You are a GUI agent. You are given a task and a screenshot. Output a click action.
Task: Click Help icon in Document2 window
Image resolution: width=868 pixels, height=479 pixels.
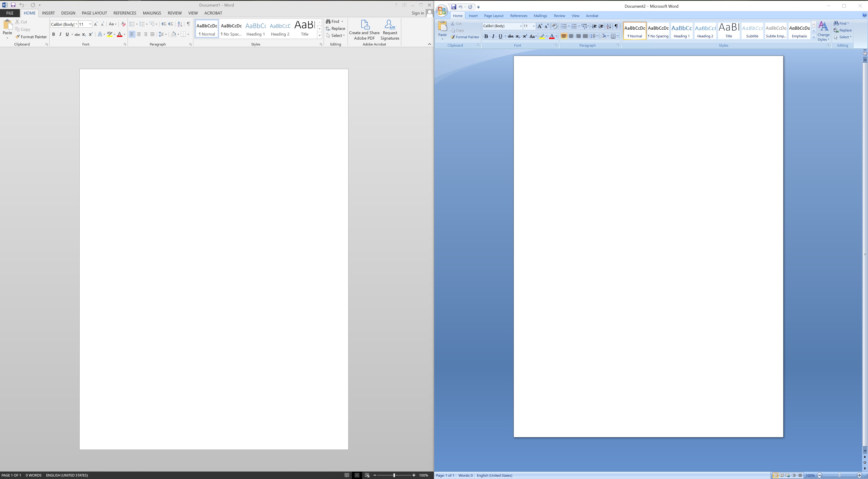click(x=864, y=15)
